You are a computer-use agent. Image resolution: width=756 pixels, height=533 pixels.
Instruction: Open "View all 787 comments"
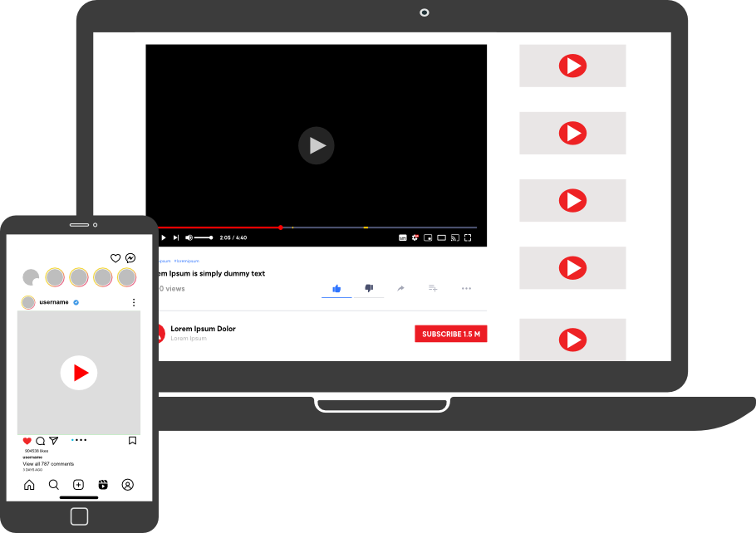click(48, 464)
